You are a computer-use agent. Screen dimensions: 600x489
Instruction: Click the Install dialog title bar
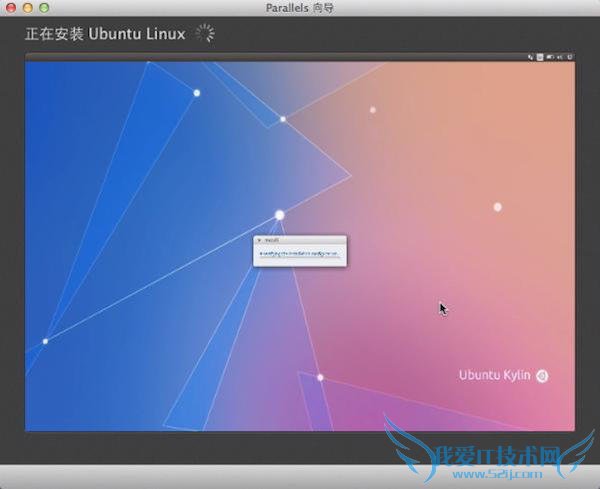click(300, 241)
